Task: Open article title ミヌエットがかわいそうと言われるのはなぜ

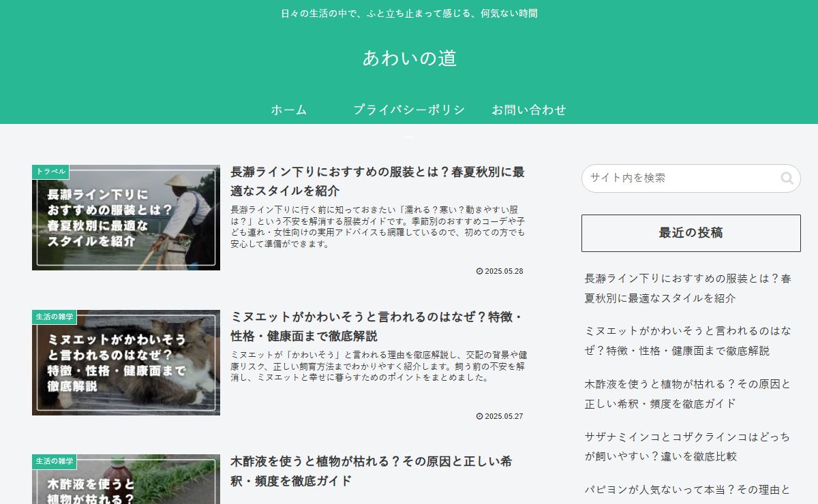Action: click(378, 326)
